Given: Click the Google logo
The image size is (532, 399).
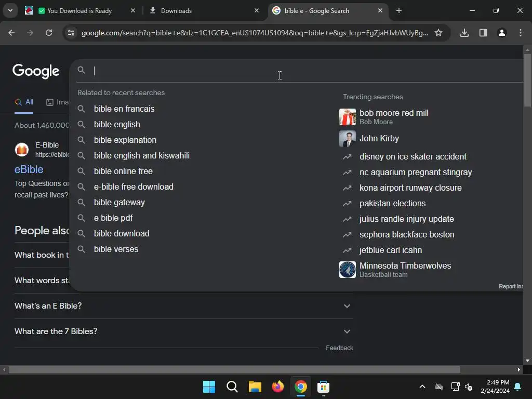Looking at the screenshot, I should pyautogui.click(x=36, y=71).
